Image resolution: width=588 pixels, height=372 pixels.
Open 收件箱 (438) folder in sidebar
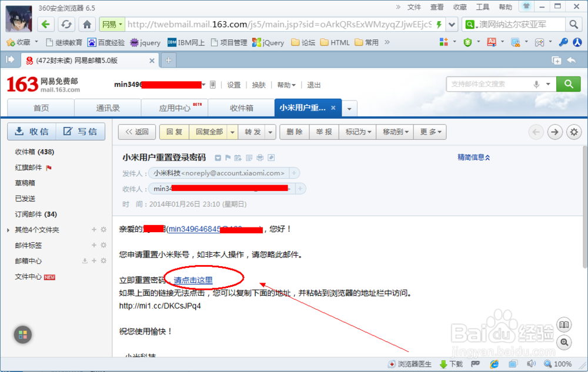[x=35, y=152]
